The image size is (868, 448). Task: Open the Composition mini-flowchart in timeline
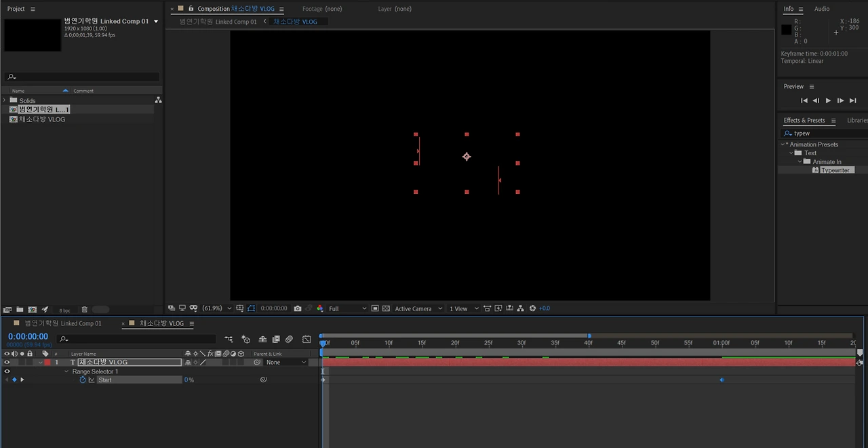(229, 339)
